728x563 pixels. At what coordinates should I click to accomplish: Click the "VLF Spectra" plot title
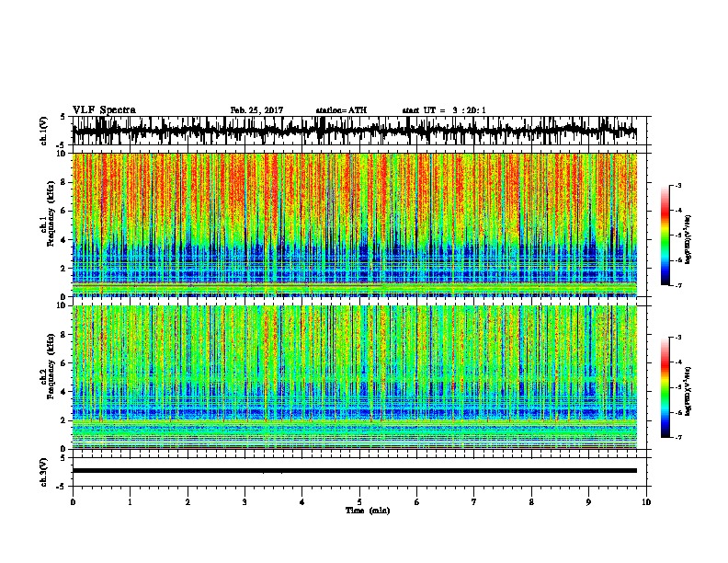point(104,110)
